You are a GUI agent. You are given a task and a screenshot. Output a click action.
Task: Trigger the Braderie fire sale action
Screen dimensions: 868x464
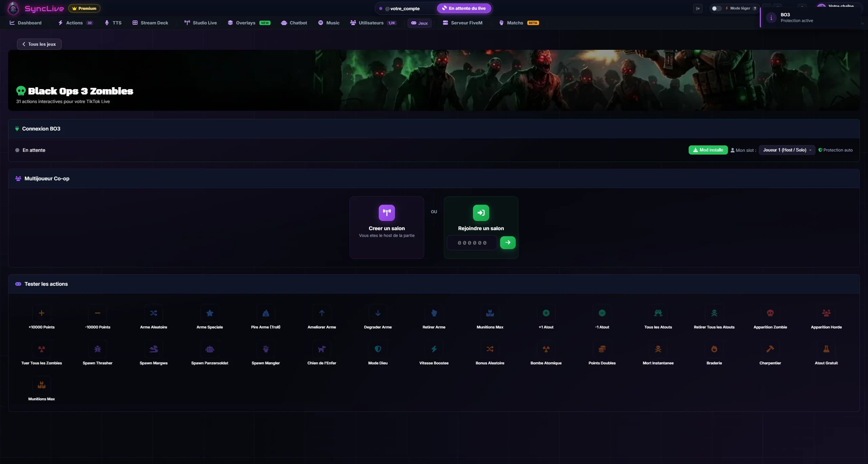click(714, 349)
